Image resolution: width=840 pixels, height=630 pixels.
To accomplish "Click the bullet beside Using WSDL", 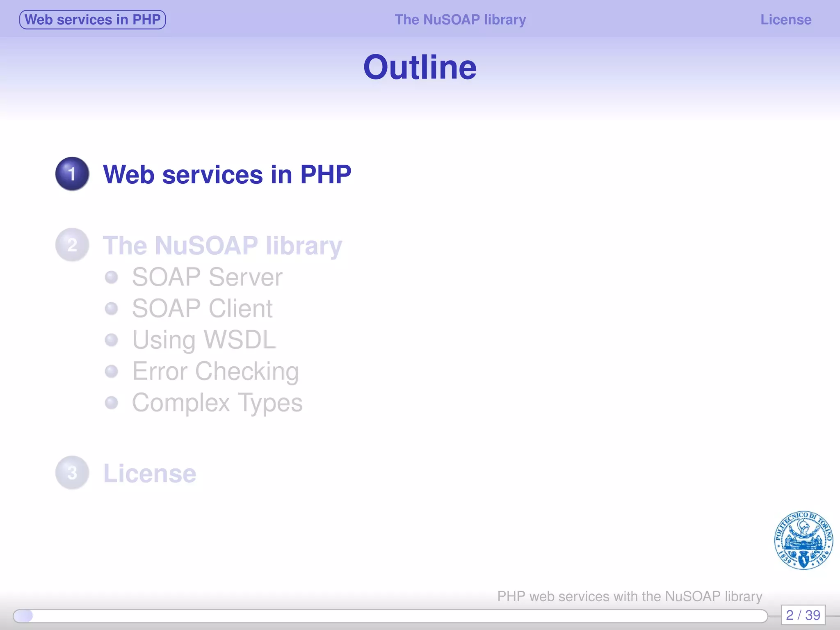I will point(111,340).
